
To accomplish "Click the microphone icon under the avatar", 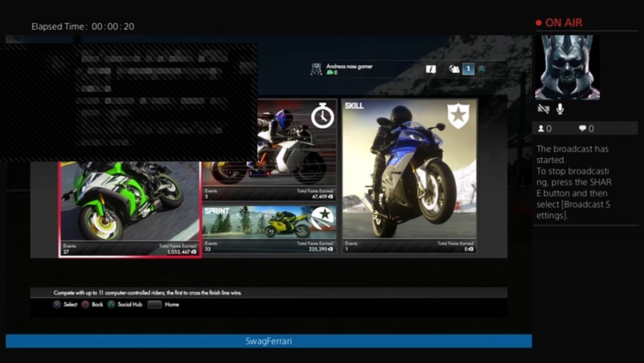I will tap(560, 109).
